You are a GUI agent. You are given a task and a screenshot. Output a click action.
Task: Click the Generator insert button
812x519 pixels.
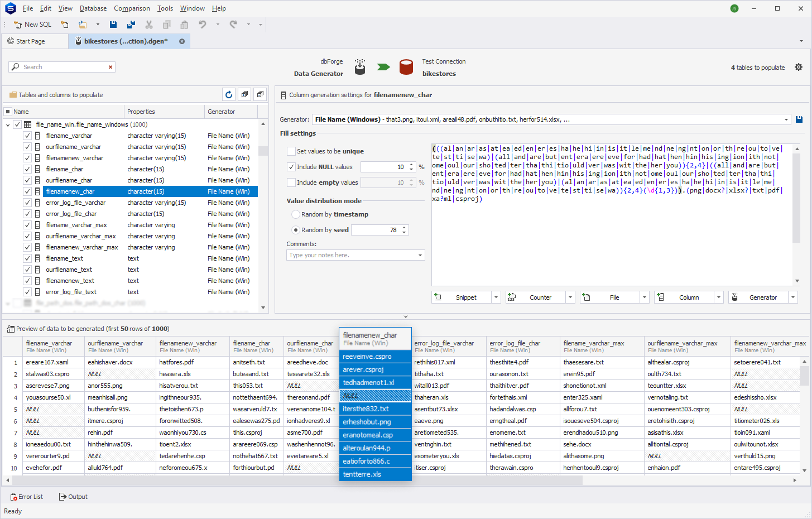(x=758, y=297)
